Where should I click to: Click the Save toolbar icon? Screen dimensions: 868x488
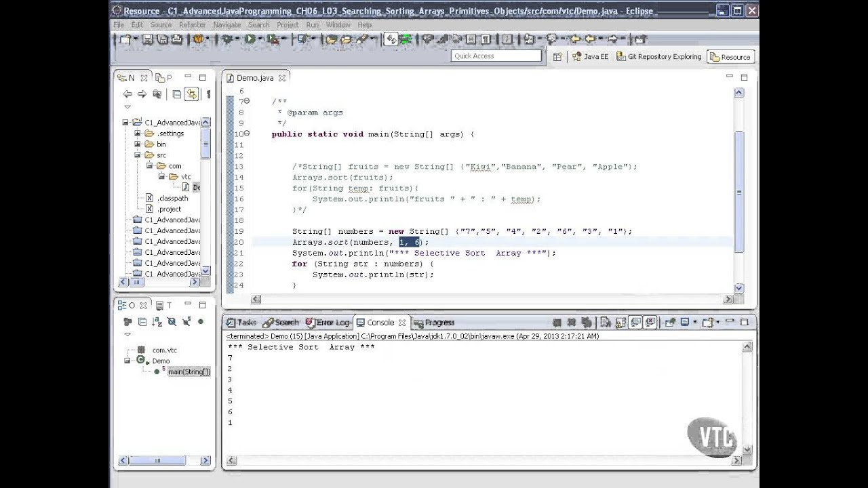[x=147, y=39]
